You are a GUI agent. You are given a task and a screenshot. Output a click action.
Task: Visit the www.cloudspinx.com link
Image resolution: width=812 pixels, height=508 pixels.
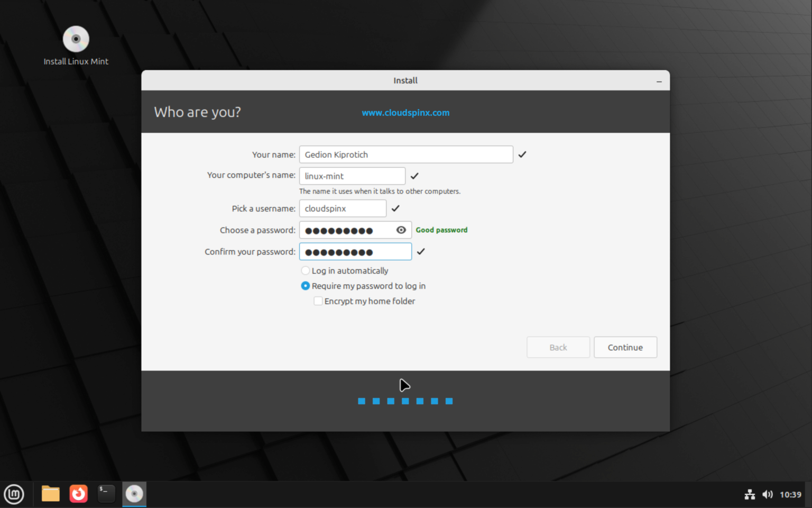tap(405, 112)
